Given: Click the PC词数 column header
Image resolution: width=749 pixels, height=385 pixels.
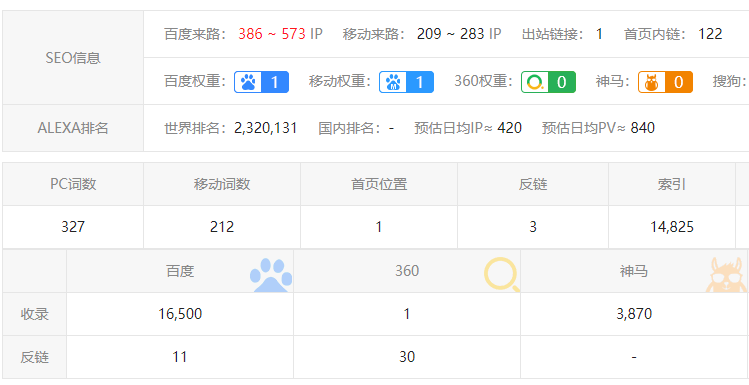Looking at the screenshot, I should (73, 184).
